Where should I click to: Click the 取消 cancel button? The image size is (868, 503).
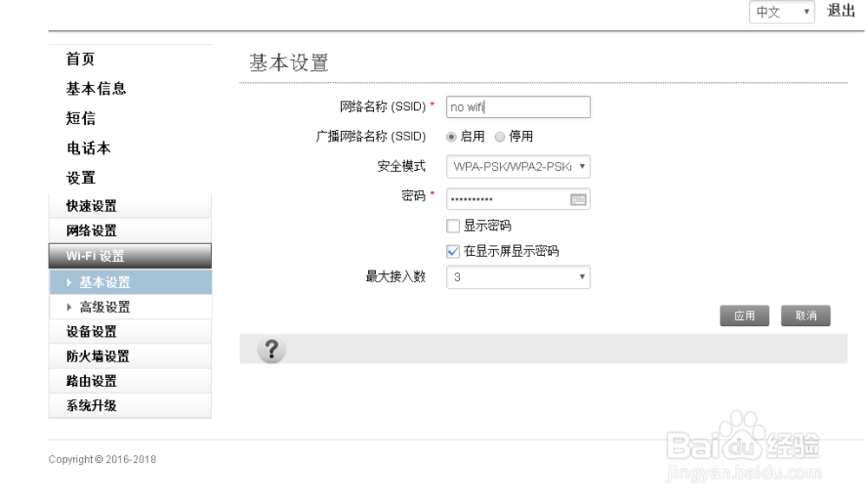806,315
